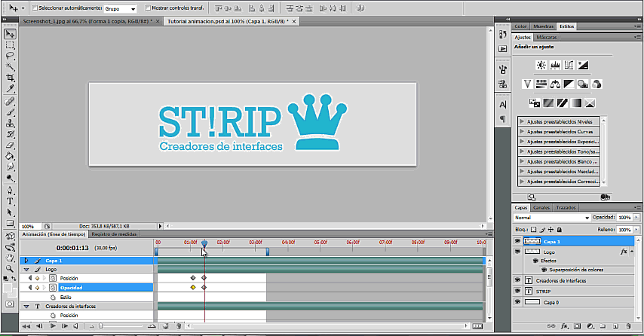
Task: Select the Magic Wand tool
Action: (10, 67)
